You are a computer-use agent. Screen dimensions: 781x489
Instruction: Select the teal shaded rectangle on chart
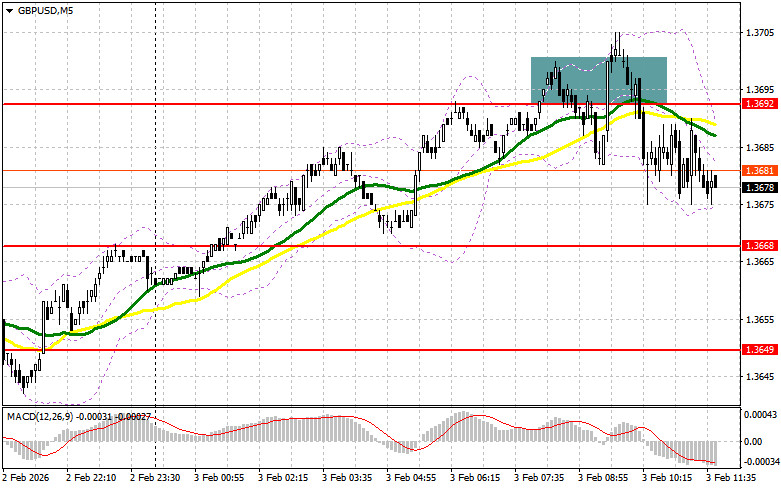598,78
